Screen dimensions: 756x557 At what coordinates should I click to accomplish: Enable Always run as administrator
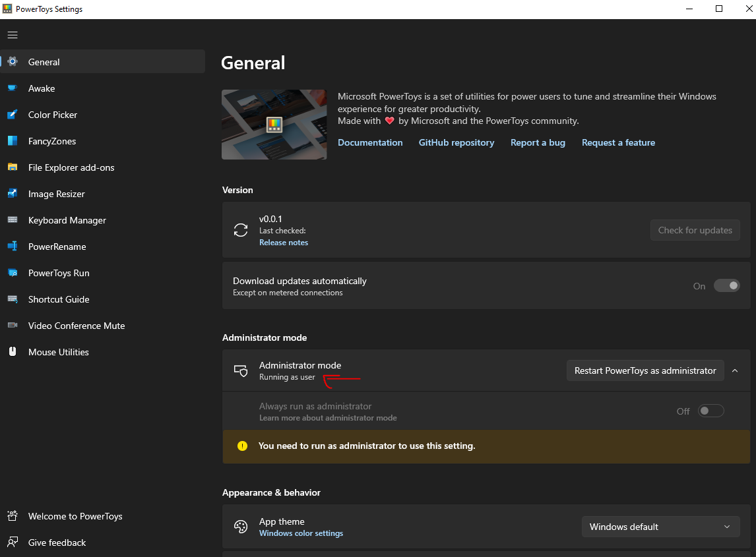[710, 410]
